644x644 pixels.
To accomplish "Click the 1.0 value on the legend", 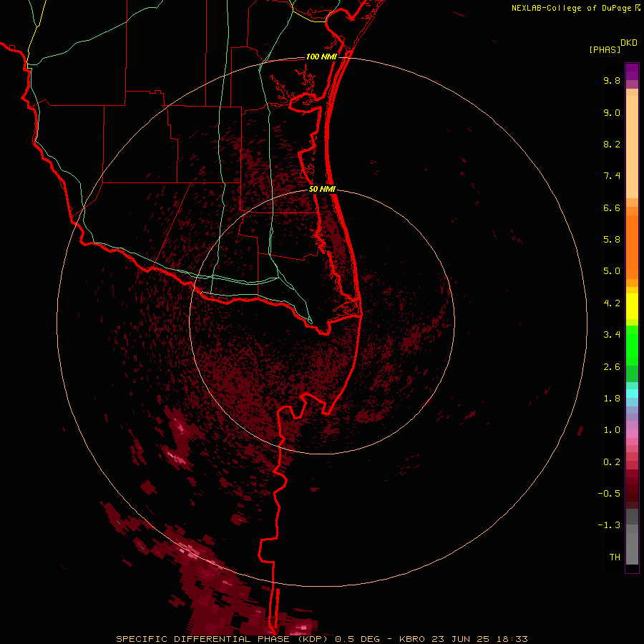I will coord(612,430).
